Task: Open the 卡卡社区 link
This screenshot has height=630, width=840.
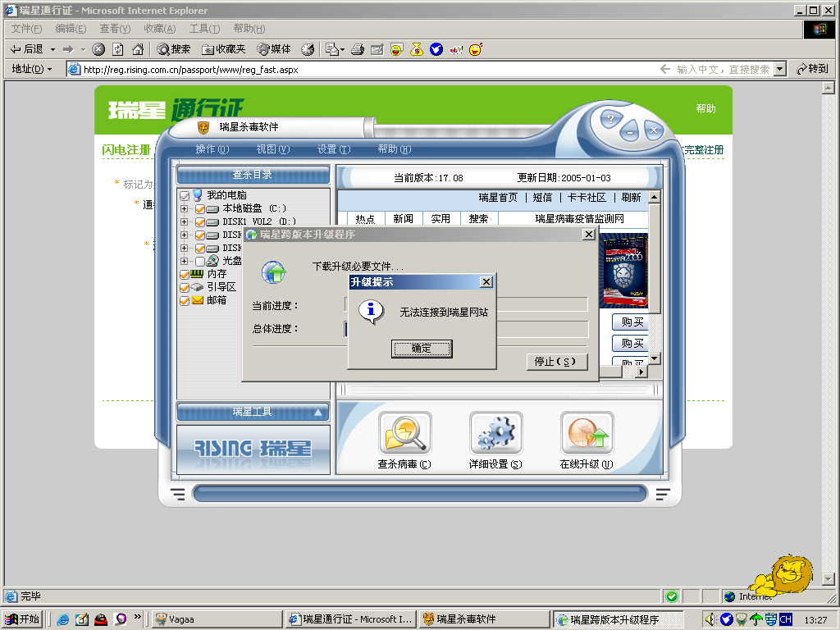Action: [x=587, y=198]
